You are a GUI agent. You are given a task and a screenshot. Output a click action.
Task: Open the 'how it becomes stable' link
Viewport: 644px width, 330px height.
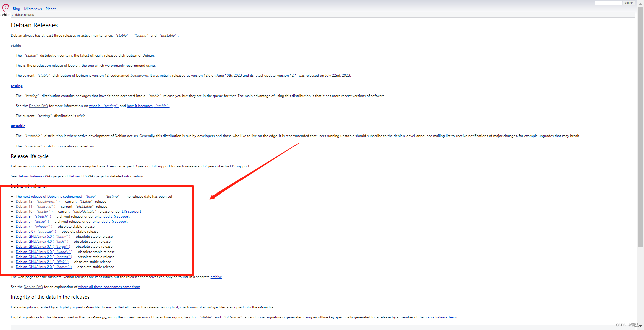[148, 106]
